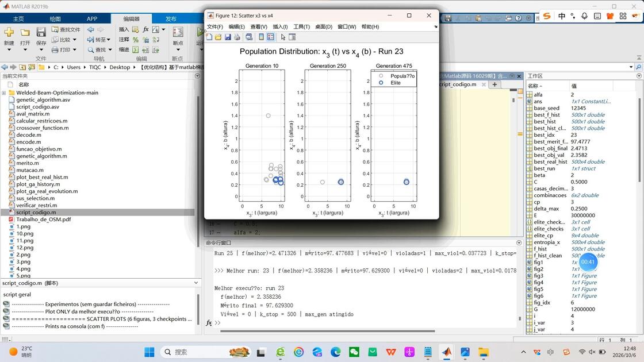
Task: Save the figure using Figure 12 toolbar
Action: click(228, 37)
